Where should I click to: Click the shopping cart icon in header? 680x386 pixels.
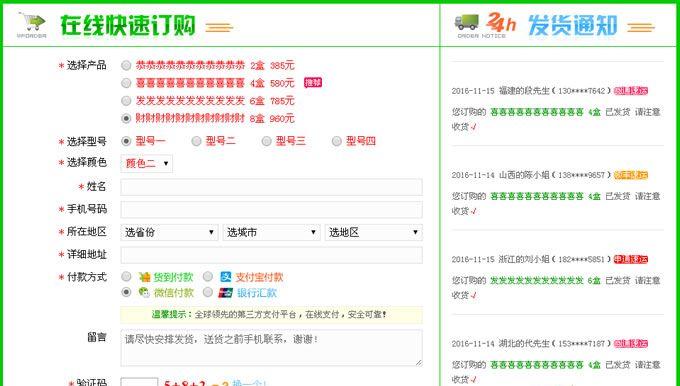(32, 22)
